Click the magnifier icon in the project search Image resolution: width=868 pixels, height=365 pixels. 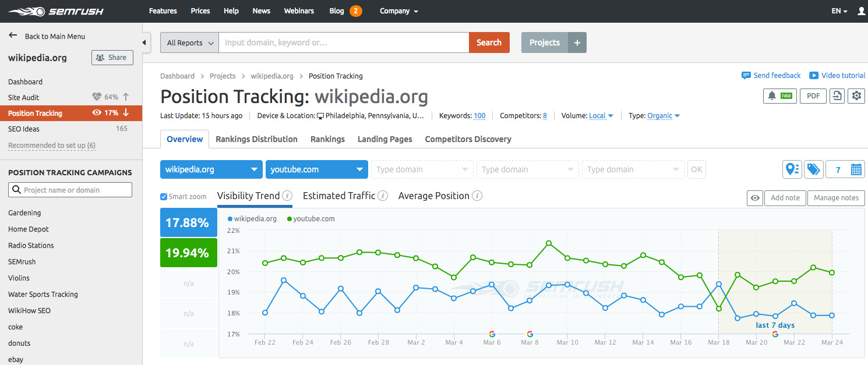tap(16, 190)
